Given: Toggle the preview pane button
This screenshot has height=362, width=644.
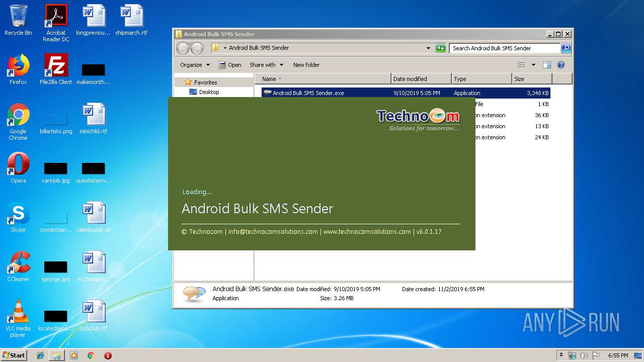Looking at the screenshot, I should tap(547, 65).
